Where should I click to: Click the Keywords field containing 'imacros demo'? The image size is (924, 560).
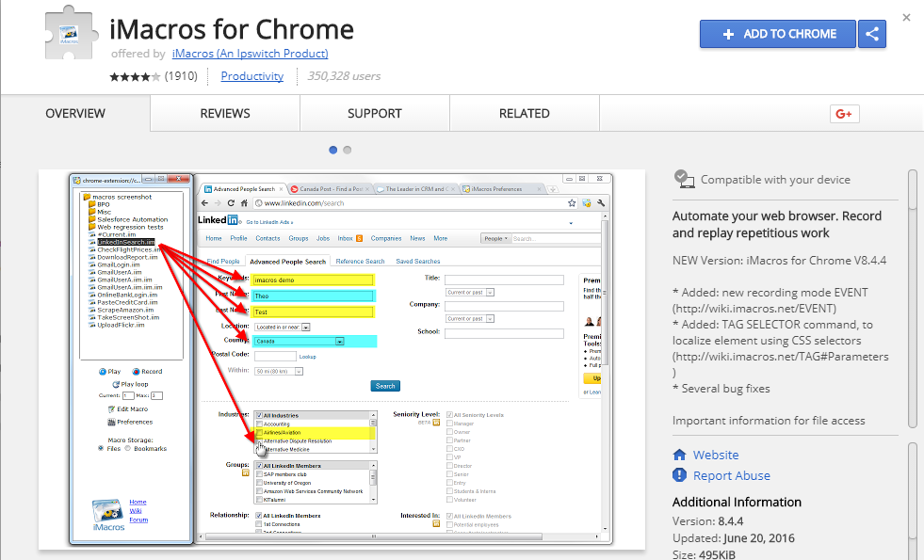click(x=313, y=280)
